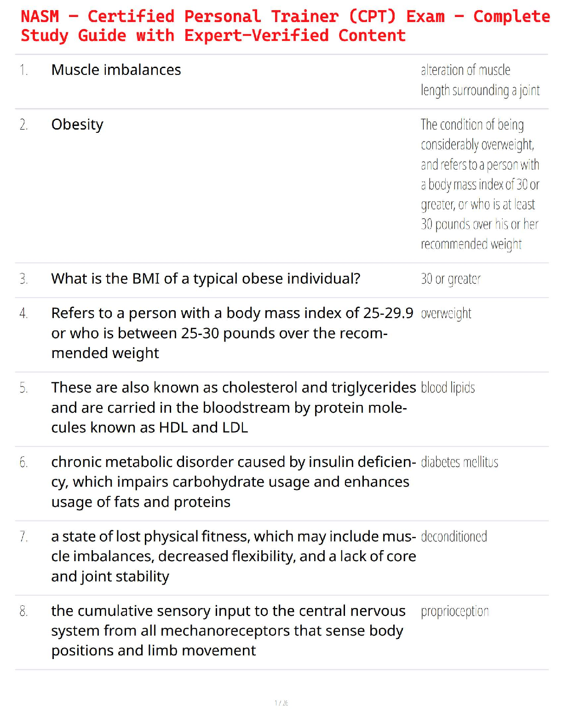This screenshot has height=728, width=563.
Task: Select the term "Obesity"
Action: (77, 125)
